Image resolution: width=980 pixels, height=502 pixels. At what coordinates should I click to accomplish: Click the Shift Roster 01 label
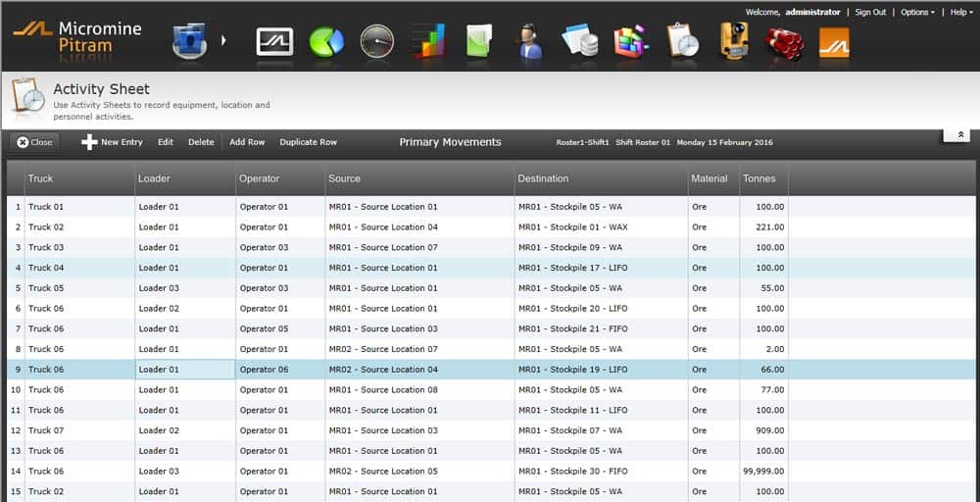[643, 142]
